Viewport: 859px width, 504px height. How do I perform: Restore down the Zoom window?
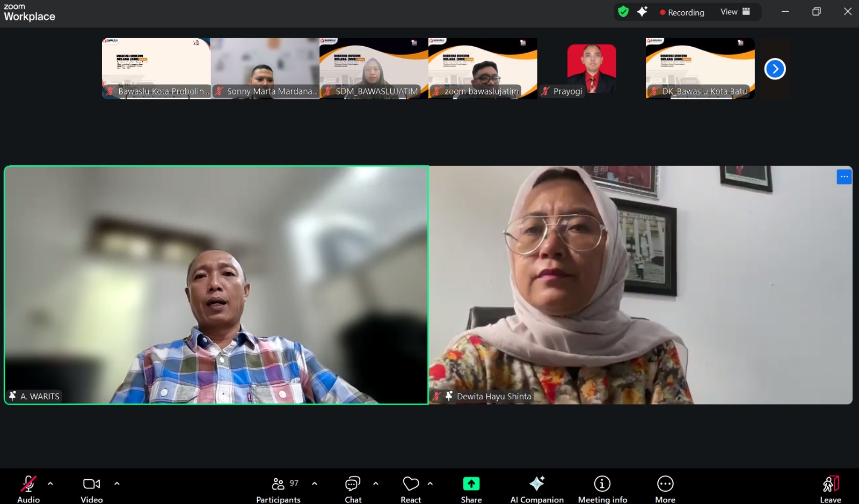click(x=817, y=11)
